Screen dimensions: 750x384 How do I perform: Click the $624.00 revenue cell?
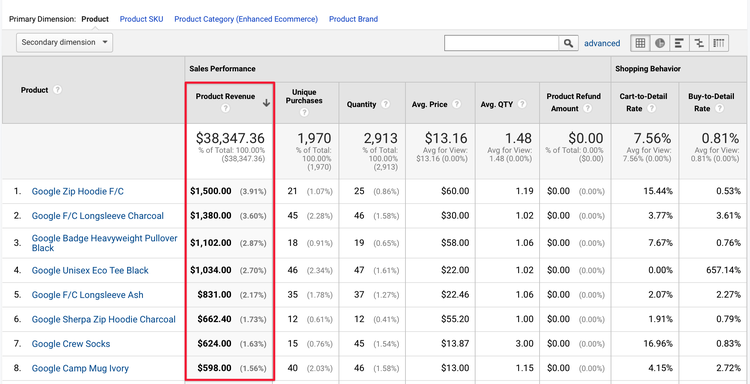[215, 344]
